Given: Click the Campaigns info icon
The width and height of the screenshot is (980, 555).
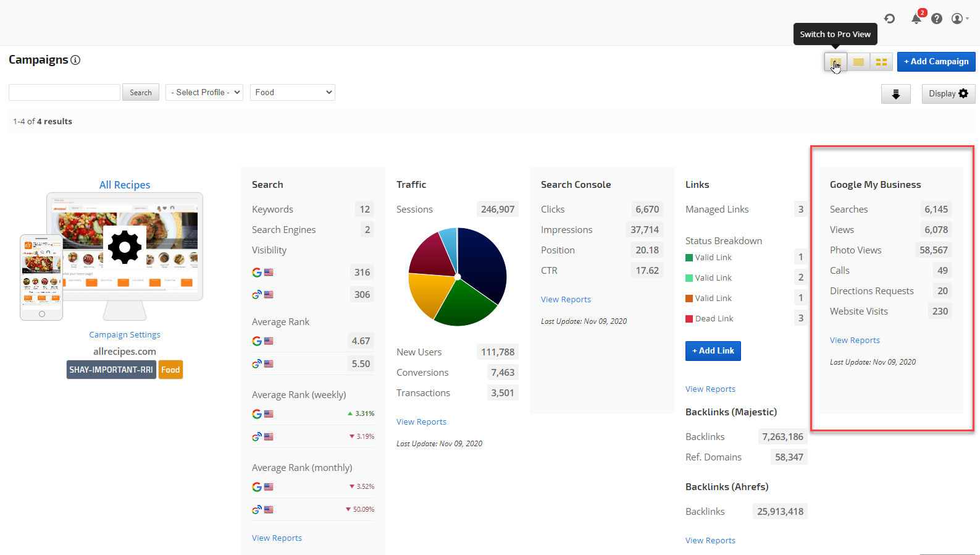Looking at the screenshot, I should coord(75,60).
